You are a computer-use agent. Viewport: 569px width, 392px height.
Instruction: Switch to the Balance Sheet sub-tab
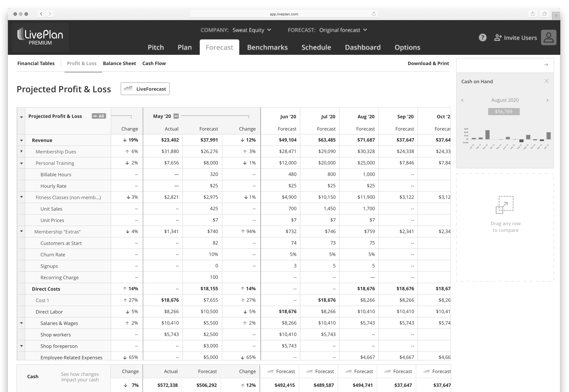pos(119,63)
